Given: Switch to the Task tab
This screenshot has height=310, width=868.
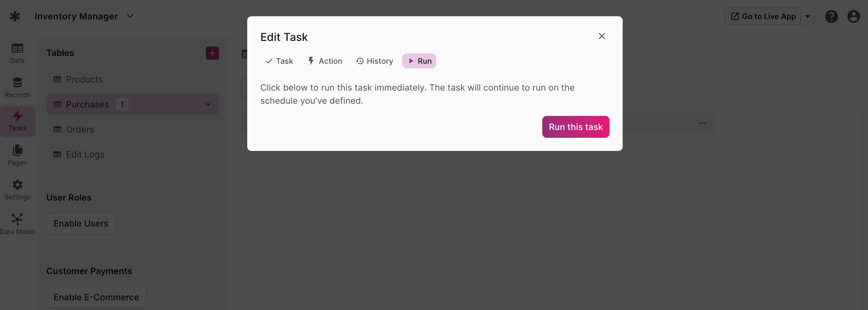Looking at the screenshot, I should pos(279,61).
